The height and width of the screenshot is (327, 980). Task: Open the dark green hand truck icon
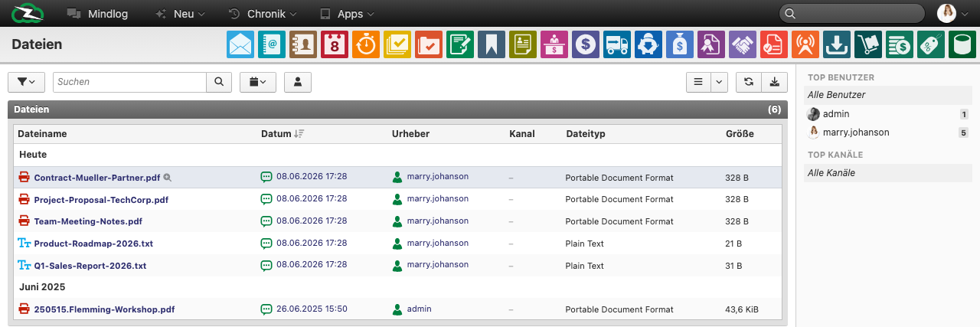[868, 44]
